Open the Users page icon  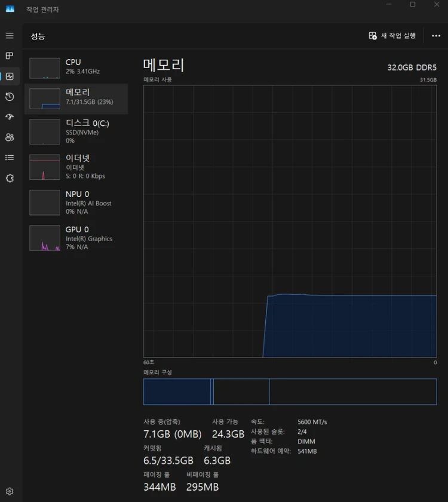[10, 137]
